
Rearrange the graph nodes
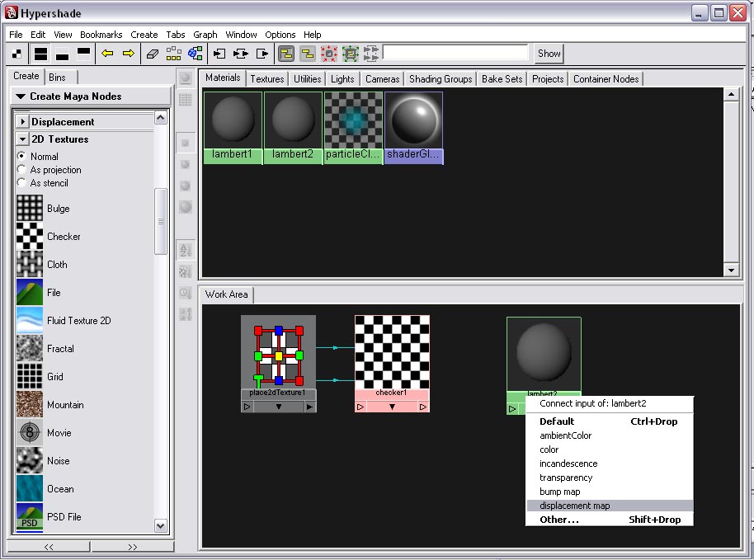(x=173, y=54)
